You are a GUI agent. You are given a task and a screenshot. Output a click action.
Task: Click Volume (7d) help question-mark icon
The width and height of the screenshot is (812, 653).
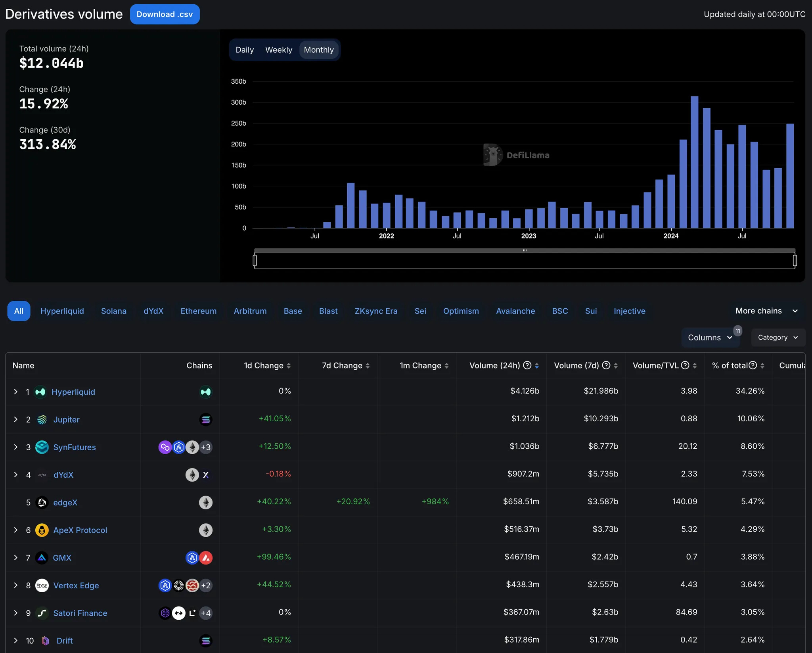(x=606, y=365)
